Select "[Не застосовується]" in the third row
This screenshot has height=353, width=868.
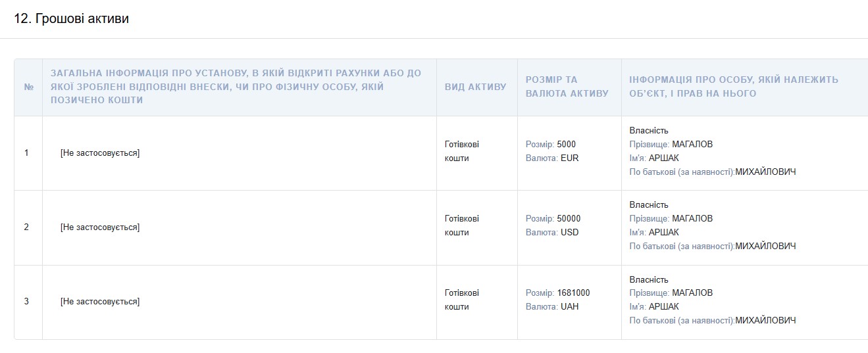click(x=100, y=302)
